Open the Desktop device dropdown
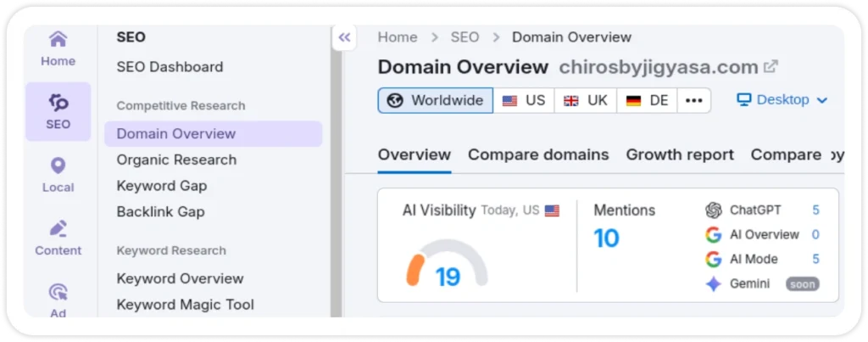Image resolution: width=868 pixels, height=342 pixels. (x=782, y=100)
